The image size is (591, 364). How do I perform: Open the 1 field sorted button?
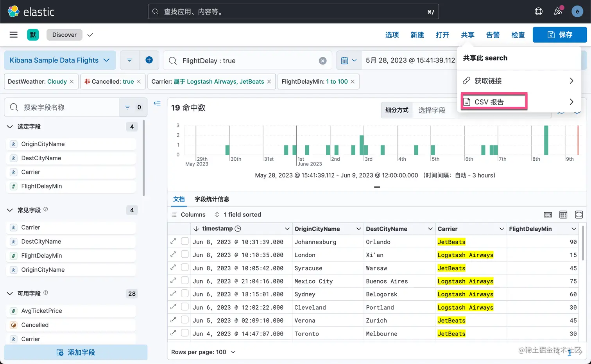point(238,215)
